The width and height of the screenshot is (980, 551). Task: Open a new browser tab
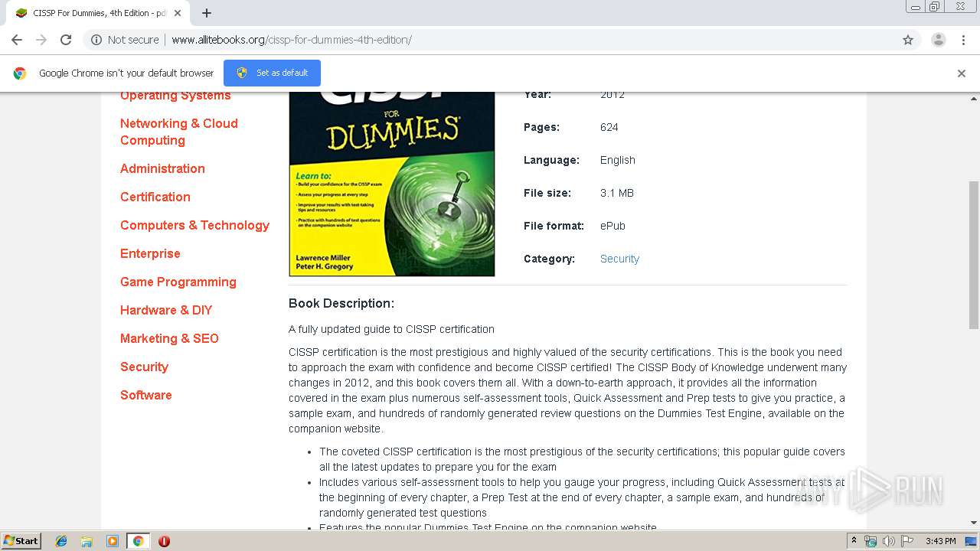pyautogui.click(x=207, y=13)
